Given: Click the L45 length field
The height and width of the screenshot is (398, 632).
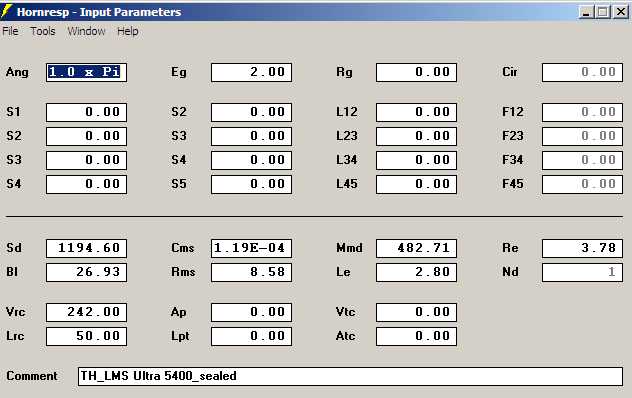Looking at the screenshot, I should (416, 184).
